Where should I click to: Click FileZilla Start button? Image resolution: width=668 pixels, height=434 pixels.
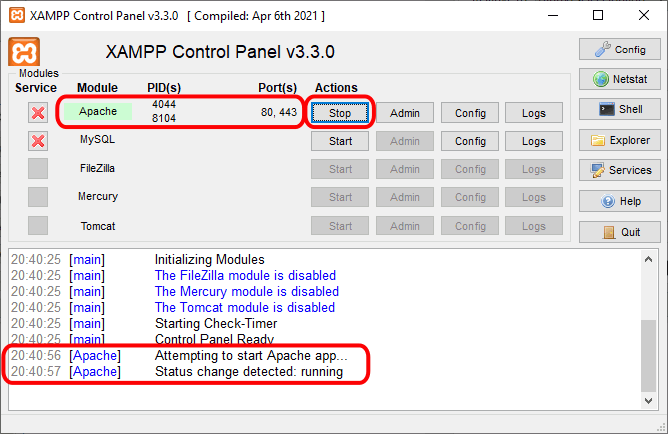coord(340,169)
